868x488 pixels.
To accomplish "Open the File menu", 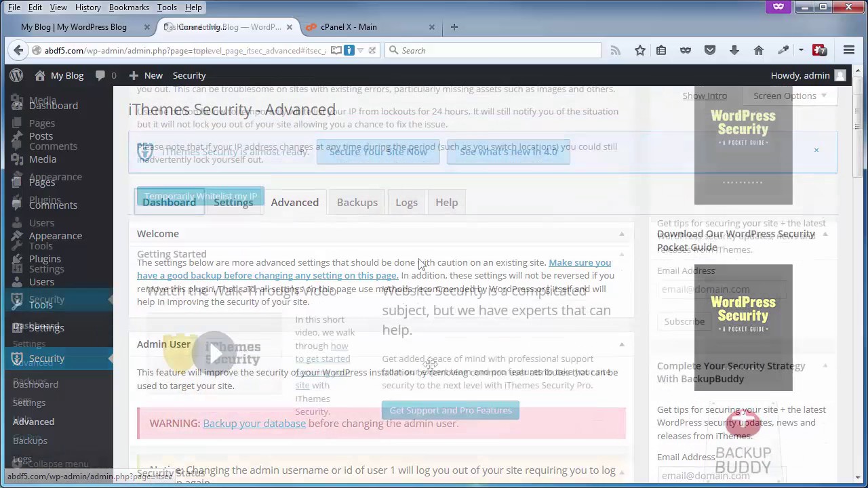I will 14,7.
